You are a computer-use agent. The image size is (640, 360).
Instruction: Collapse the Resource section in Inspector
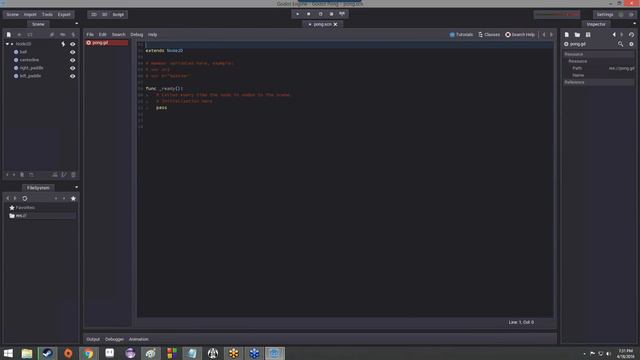[x=598, y=54]
